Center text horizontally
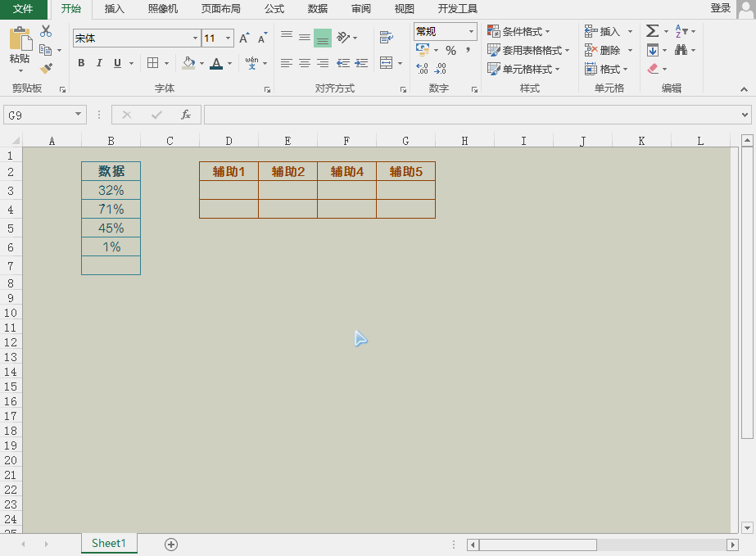The width and height of the screenshot is (756, 556). [x=304, y=63]
